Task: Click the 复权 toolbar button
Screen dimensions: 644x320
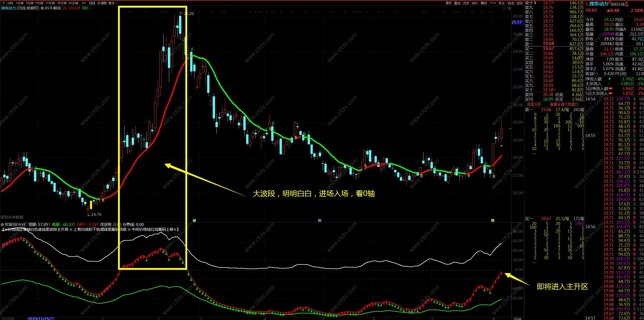Action: 448,3
